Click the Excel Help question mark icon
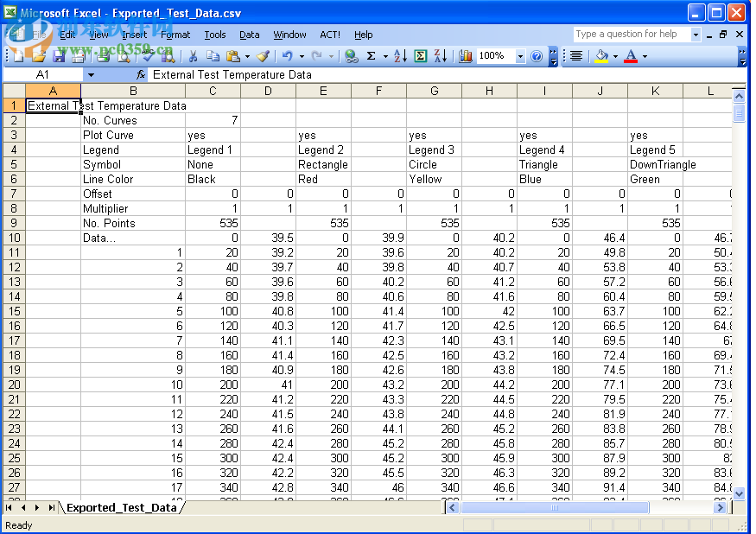This screenshot has width=756, height=534. 537,56
